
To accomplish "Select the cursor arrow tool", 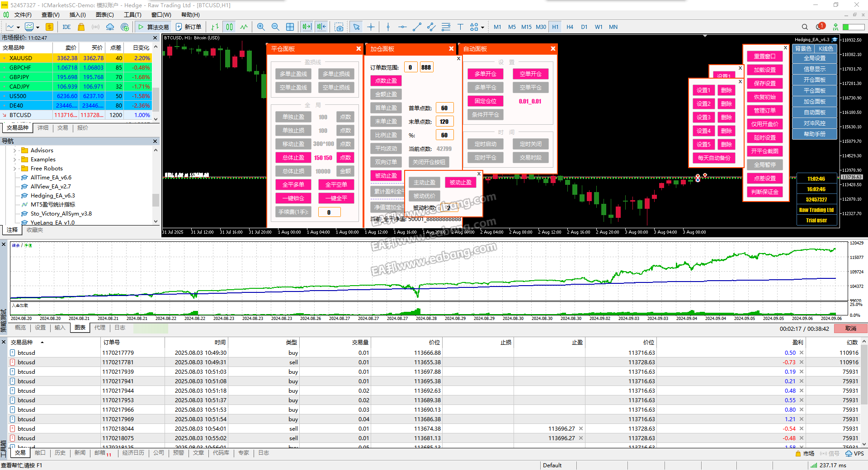I will pyautogui.click(x=356, y=27).
